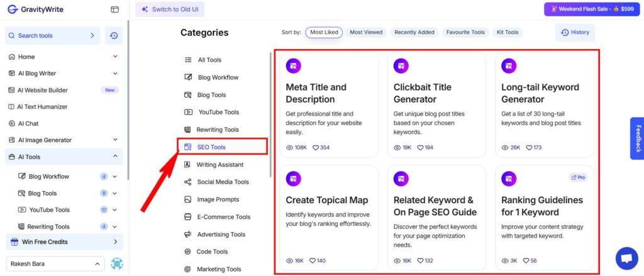Select the SEO Tools category

[x=223, y=146]
